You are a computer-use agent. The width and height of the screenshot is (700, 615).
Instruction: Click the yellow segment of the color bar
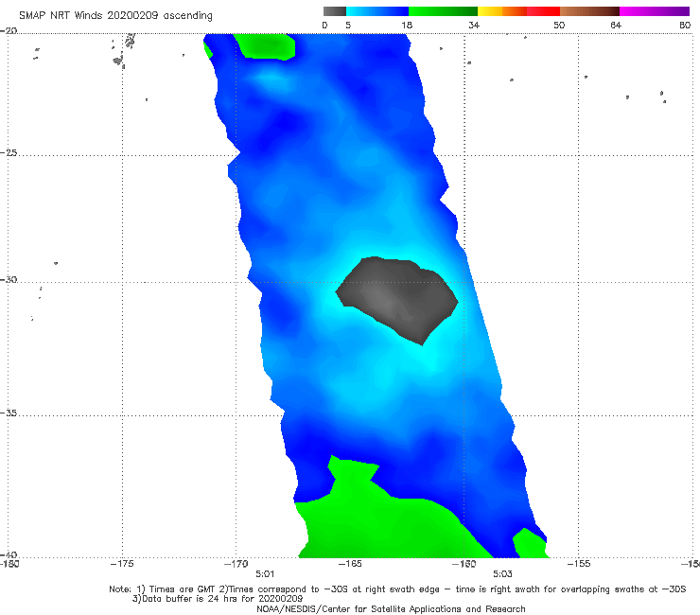(490, 11)
